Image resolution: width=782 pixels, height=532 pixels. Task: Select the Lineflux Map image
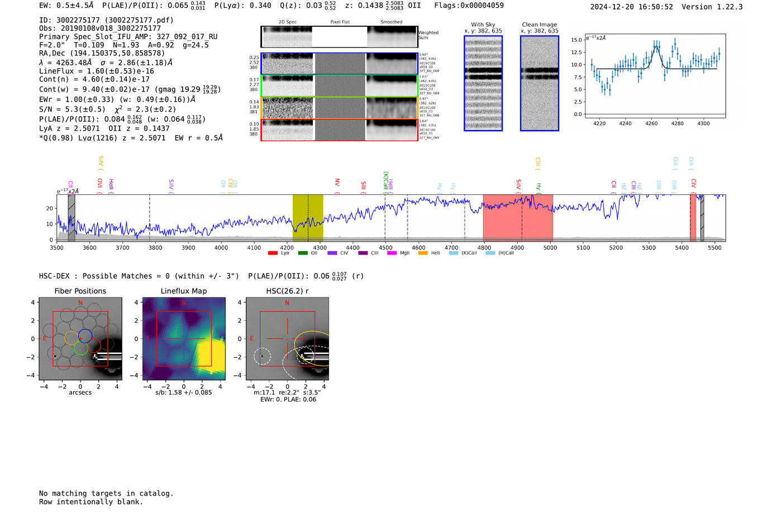(184, 339)
